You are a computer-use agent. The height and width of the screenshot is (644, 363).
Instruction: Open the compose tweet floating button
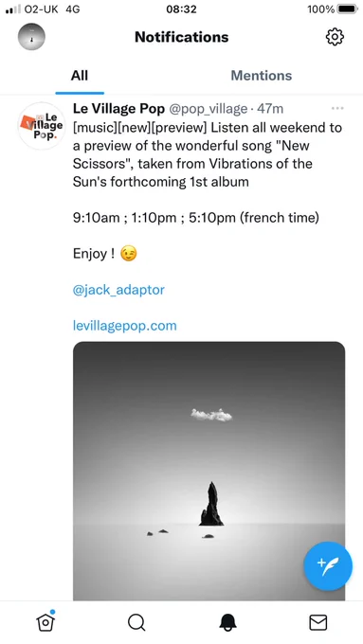coord(328,566)
